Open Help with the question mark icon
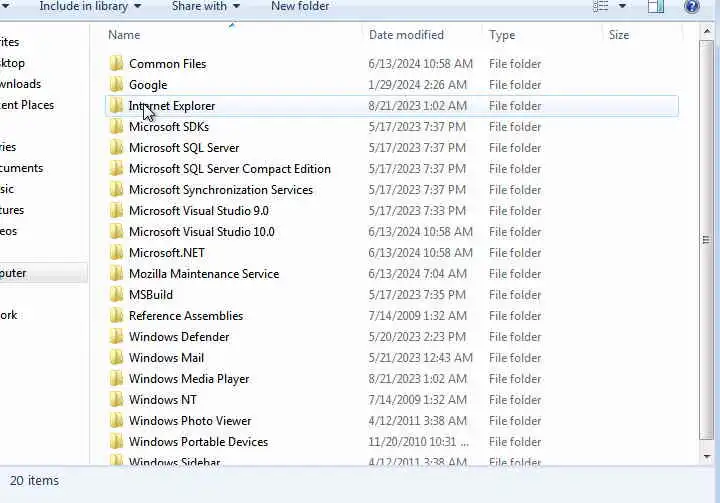Screen dimensions: 720x503 [x=692, y=6]
